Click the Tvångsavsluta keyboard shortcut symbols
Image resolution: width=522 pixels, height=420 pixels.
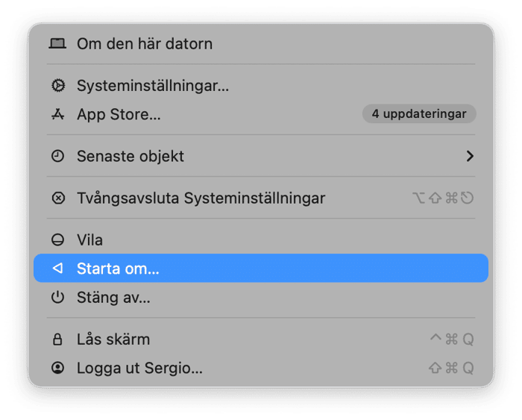(444, 198)
